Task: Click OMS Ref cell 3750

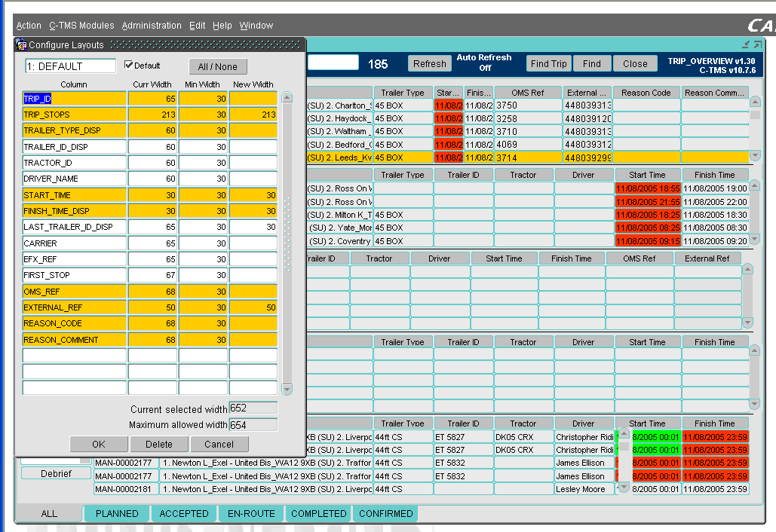Action: [528, 105]
